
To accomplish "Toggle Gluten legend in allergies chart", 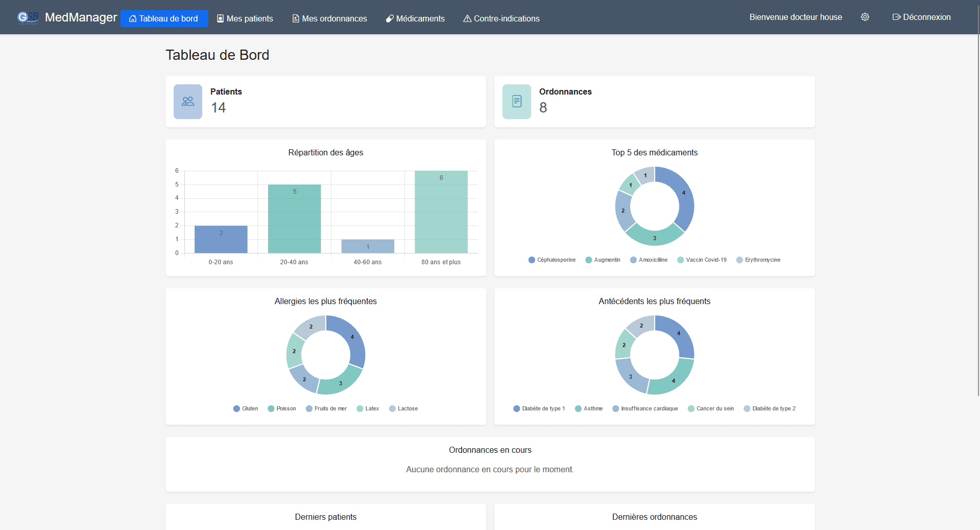I will (x=246, y=409).
